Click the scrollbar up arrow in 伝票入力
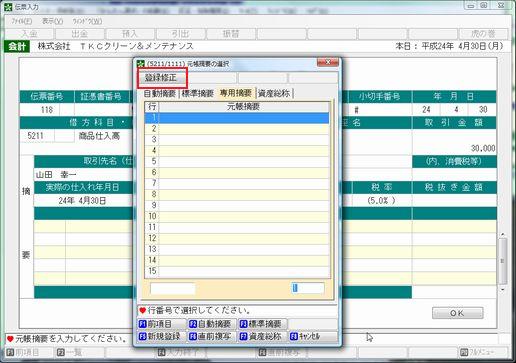 (x=503, y=235)
